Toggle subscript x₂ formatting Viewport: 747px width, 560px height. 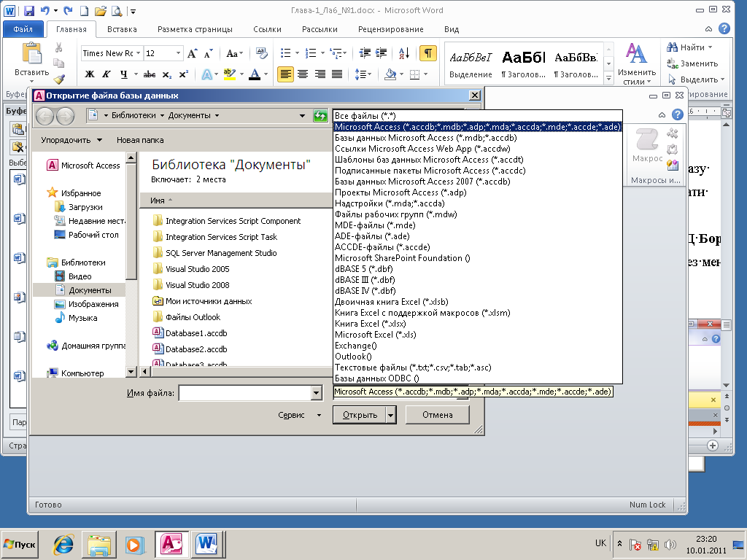(x=166, y=74)
